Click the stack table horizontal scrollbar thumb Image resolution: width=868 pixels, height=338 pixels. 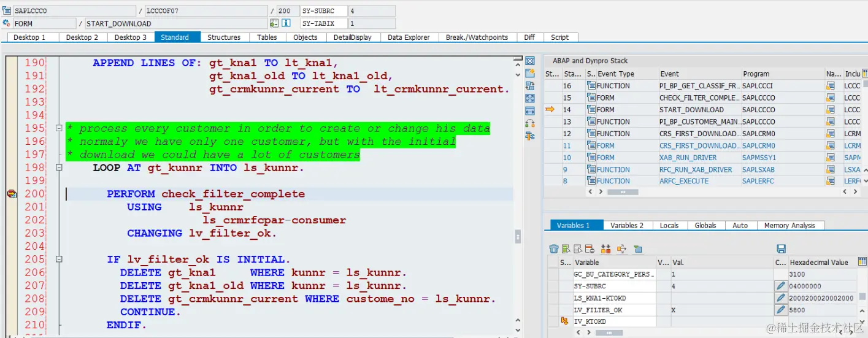pos(623,192)
